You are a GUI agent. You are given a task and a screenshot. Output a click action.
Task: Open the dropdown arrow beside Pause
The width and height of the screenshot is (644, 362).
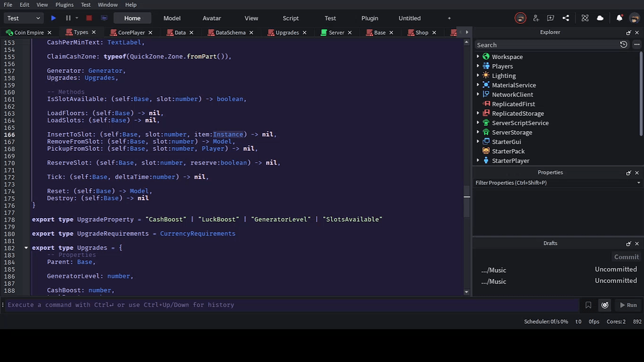[x=76, y=18]
